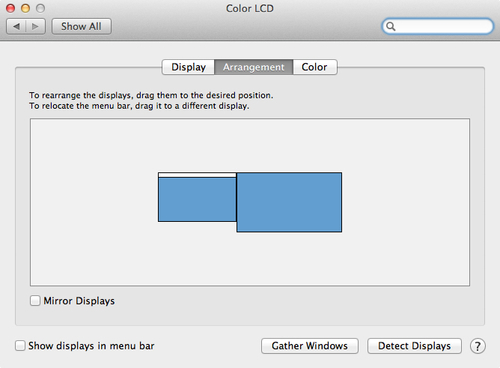
Task: Click Gather Windows button
Action: point(310,346)
